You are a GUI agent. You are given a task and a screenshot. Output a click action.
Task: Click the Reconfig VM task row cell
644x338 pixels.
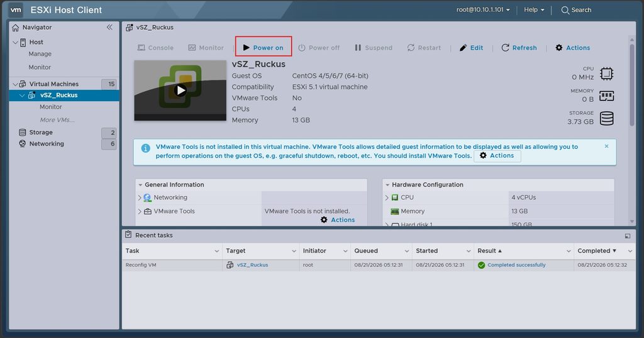click(172, 265)
